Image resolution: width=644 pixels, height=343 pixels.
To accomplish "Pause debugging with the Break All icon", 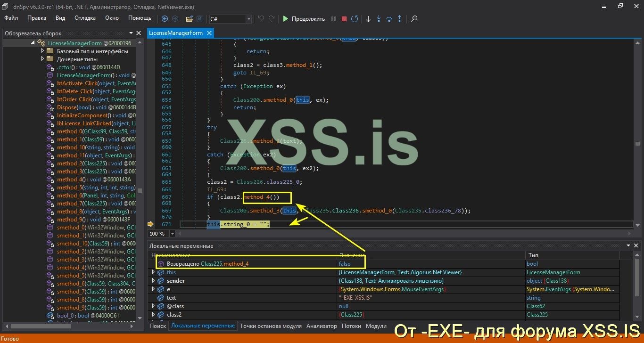I will point(334,19).
